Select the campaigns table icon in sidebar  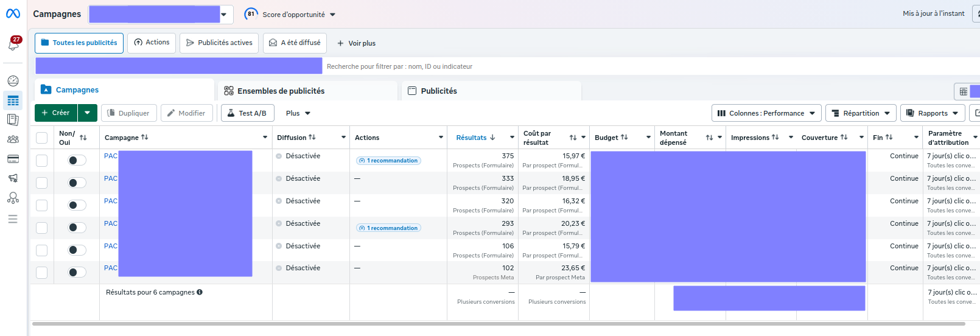click(x=13, y=100)
